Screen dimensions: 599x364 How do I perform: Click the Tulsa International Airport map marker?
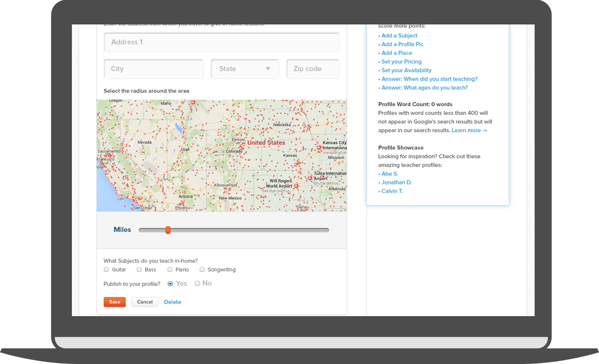(x=310, y=178)
